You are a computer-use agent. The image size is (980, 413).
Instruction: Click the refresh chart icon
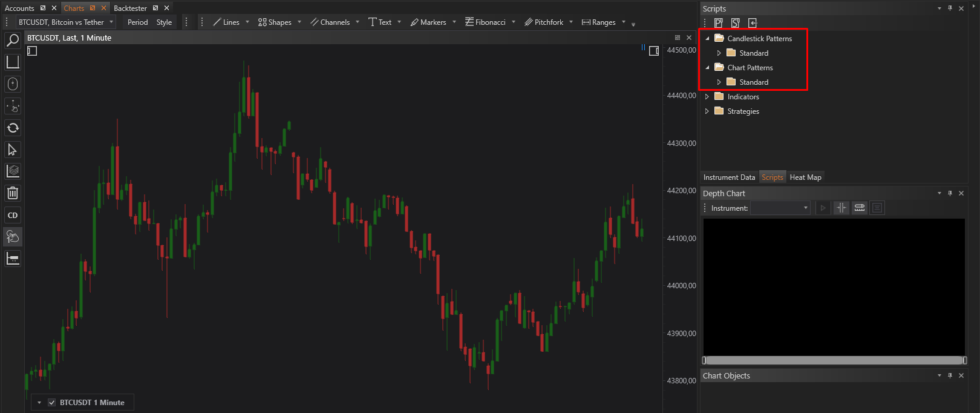pos(13,128)
